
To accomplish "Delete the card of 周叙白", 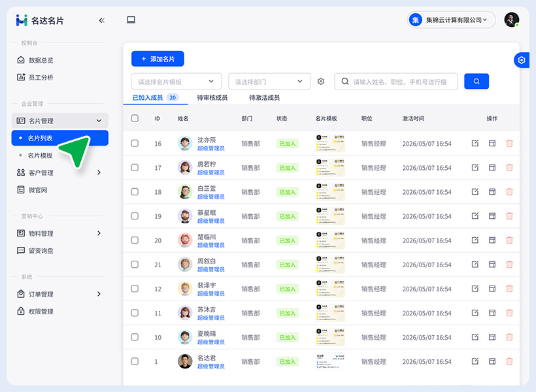I will tap(509, 265).
